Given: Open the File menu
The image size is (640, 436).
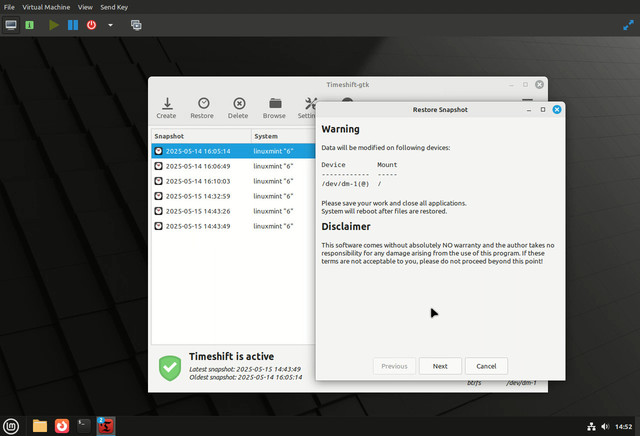Looking at the screenshot, I should point(9,7).
